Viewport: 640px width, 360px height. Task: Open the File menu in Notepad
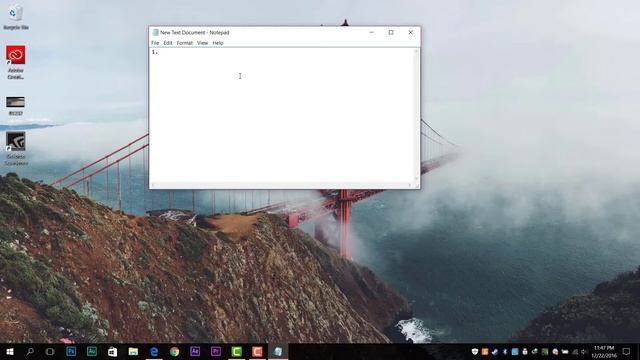tap(155, 43)
